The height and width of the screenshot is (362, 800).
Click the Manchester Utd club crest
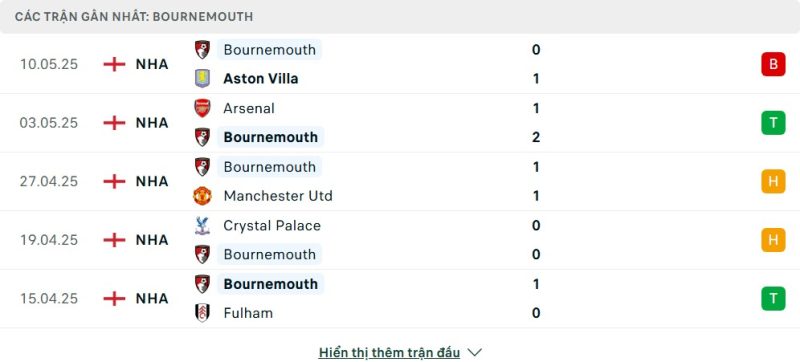click(203, 196)
